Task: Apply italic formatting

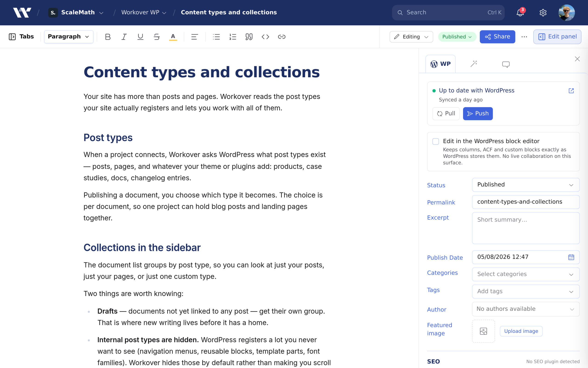Action: [124, 37]
